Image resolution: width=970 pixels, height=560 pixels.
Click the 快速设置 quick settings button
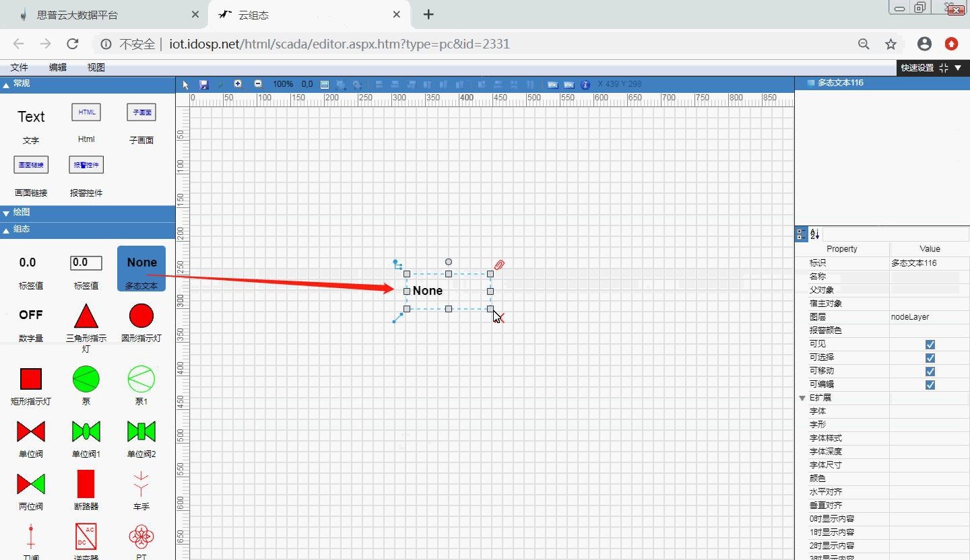pos(917,67)
